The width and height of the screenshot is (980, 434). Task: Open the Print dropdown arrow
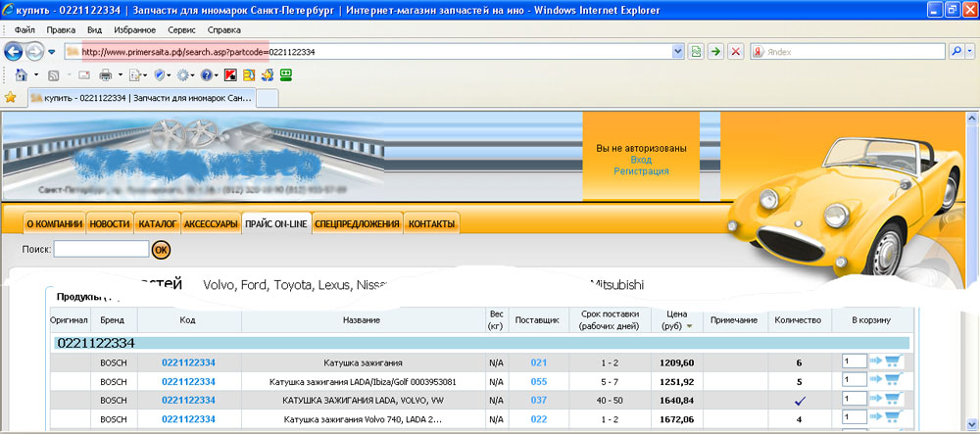click(120, 75)
